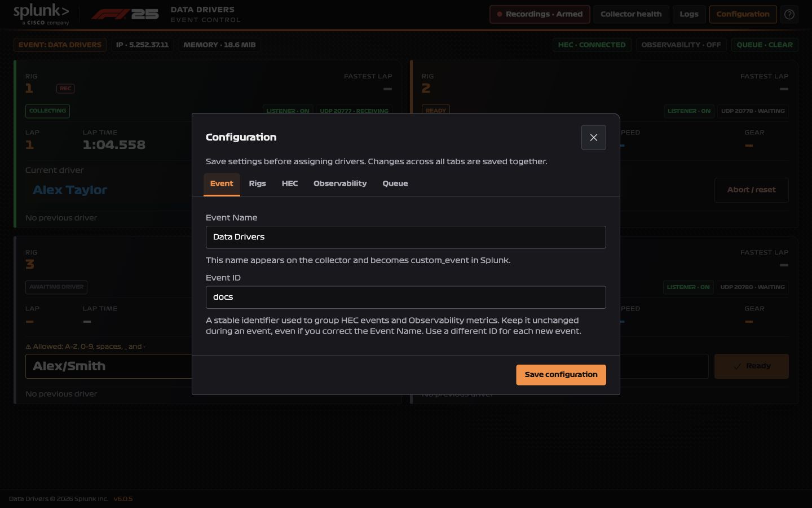Screen dimensions: 812x508
Task: Click the Alex/Smith driver name field
Action: 109,366
